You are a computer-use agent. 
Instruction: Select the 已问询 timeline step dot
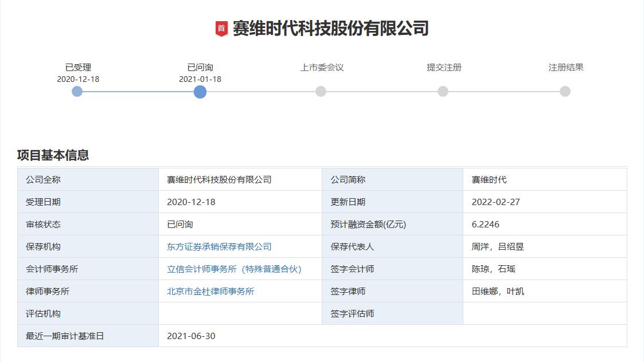[200, 92]
